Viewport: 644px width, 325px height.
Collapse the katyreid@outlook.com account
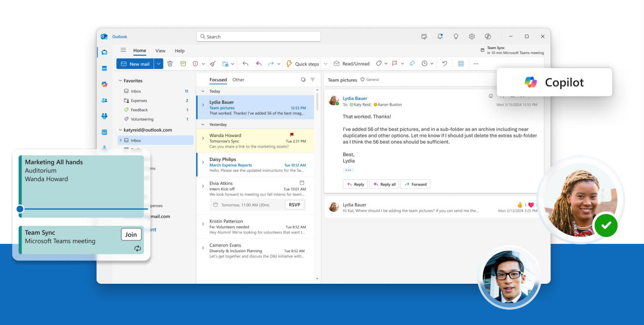(120, 130)
